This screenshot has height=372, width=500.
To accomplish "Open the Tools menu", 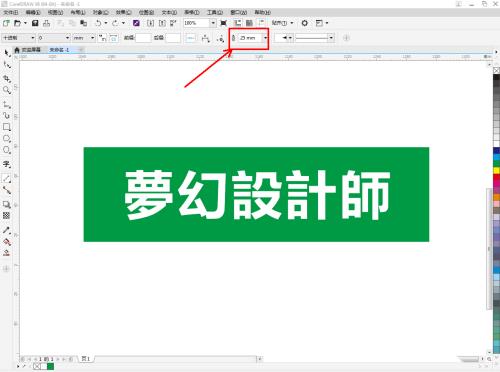I will click(215, 12).
